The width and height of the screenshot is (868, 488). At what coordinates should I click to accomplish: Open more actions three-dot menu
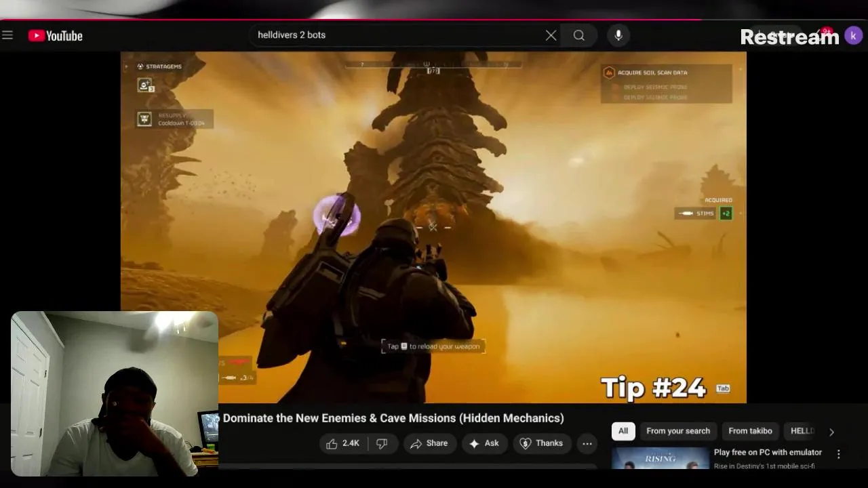click(x=587, y=443)
